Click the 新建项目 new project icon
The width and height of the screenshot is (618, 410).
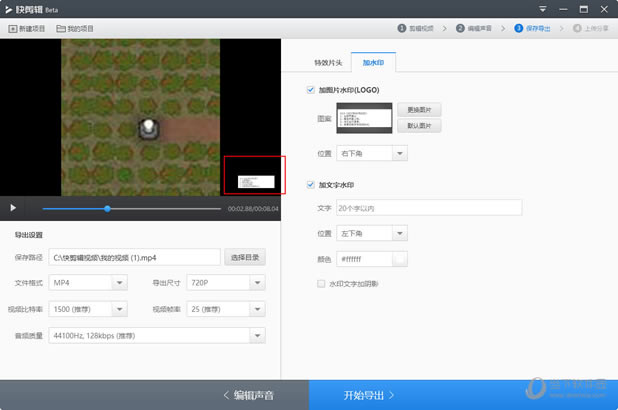pos(13,29)
